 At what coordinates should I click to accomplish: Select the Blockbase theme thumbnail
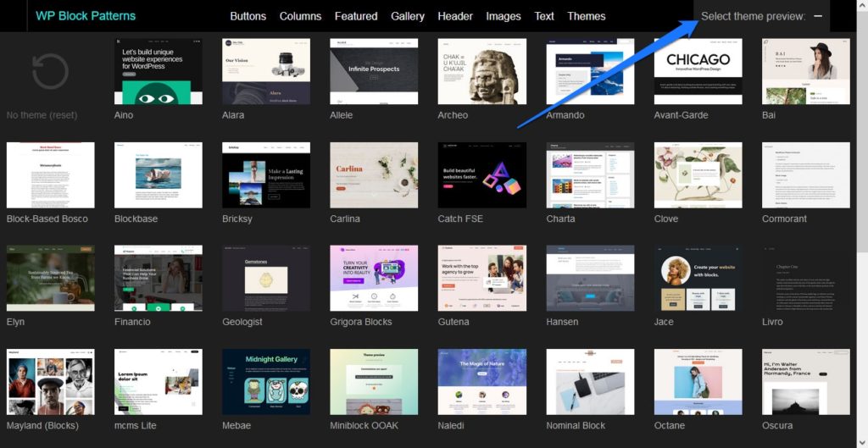tap(159, 174)
